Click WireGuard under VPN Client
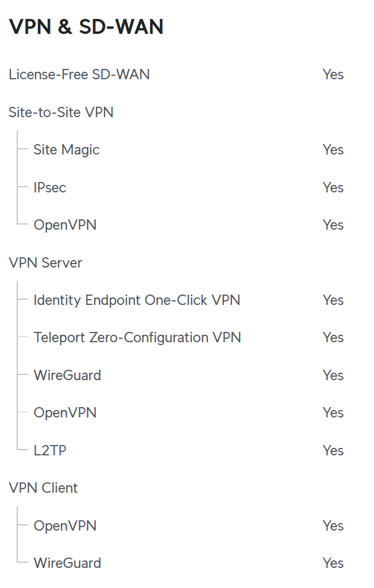 pos(68,563)
